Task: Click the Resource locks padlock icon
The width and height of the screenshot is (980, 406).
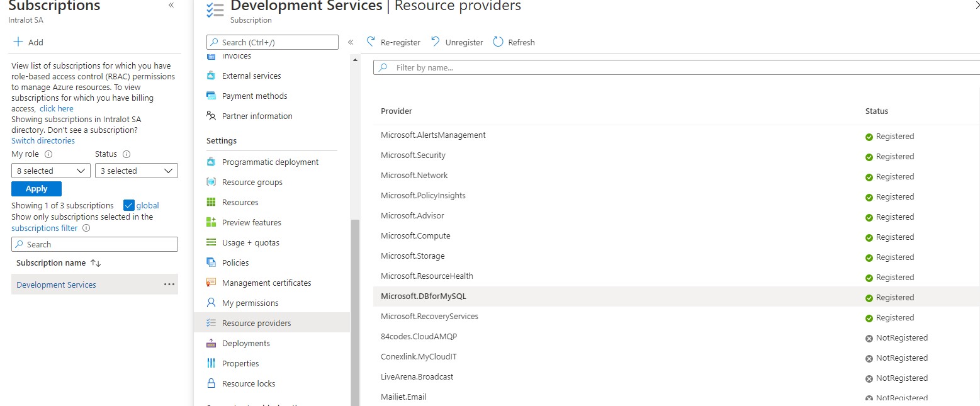Action: click(x=211, y=383)
